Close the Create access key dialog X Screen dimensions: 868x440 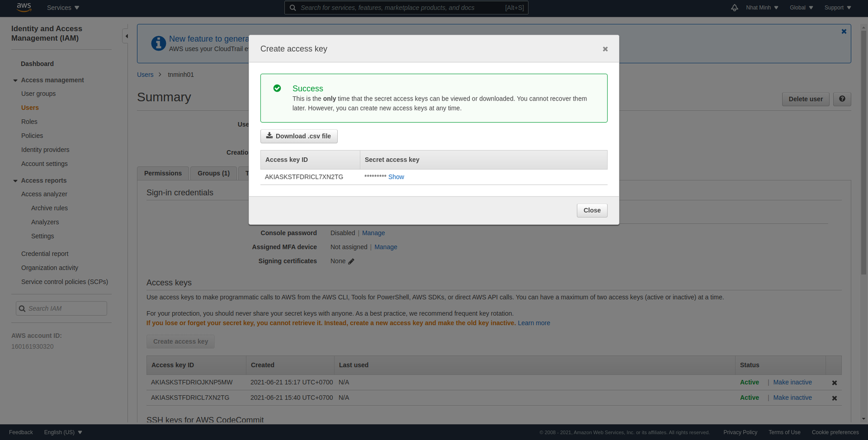tap(605, 49)
